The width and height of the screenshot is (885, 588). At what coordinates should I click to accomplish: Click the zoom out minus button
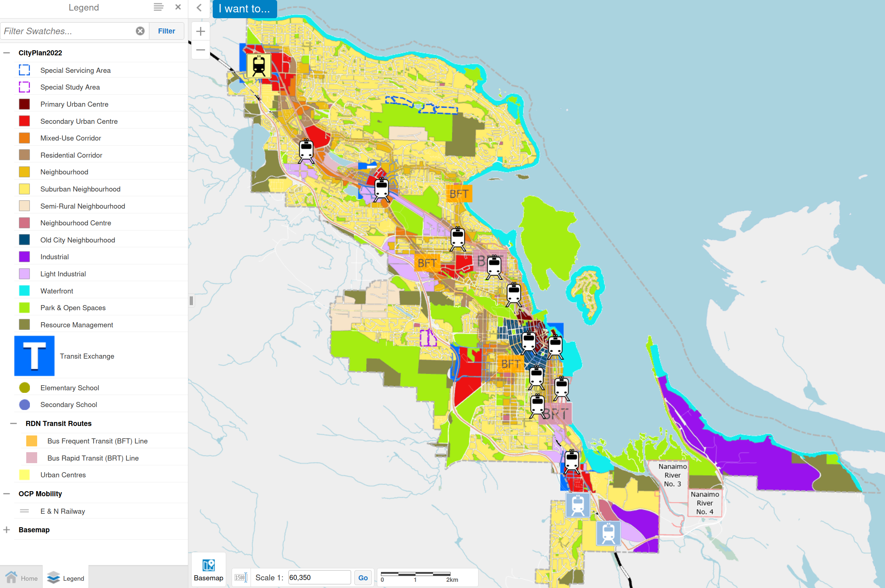[200, 50]
